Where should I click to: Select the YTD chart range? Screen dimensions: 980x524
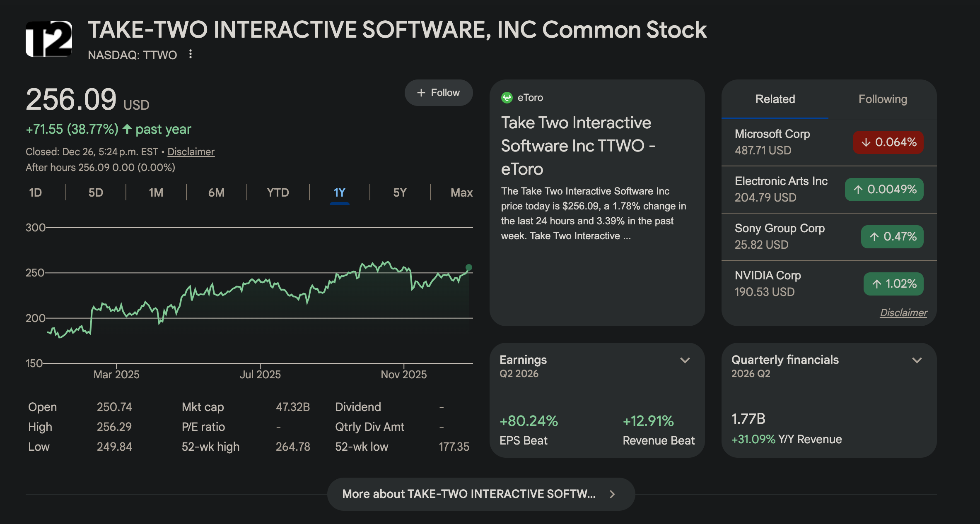[x=278, y=192]
